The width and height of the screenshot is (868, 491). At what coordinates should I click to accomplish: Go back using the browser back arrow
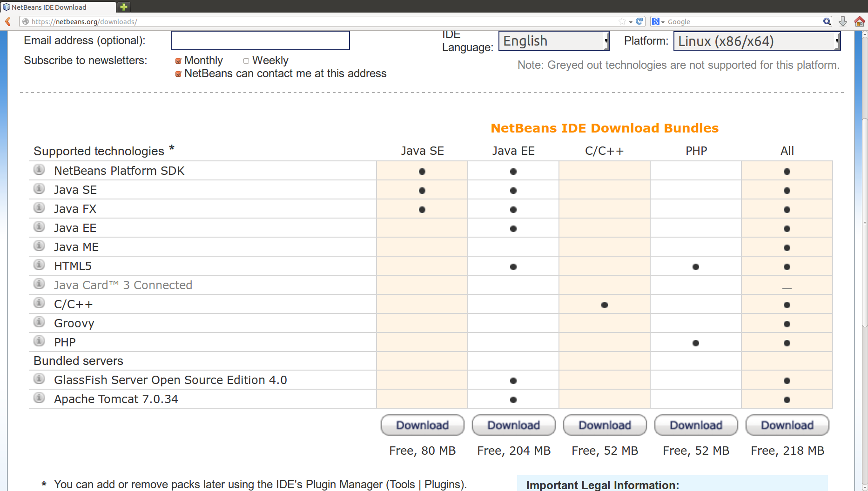[x=8, y=21]
